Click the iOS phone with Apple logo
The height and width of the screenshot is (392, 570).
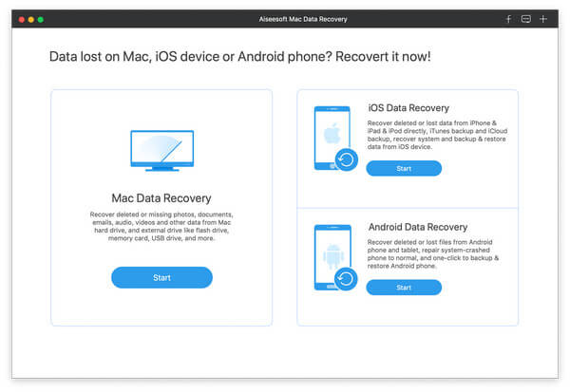(x=330, y=136)
